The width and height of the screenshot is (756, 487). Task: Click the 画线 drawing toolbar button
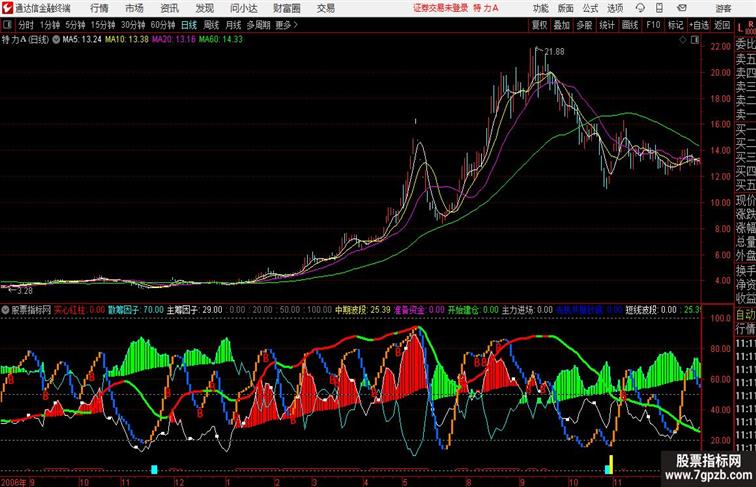click(x=630, y=25)
